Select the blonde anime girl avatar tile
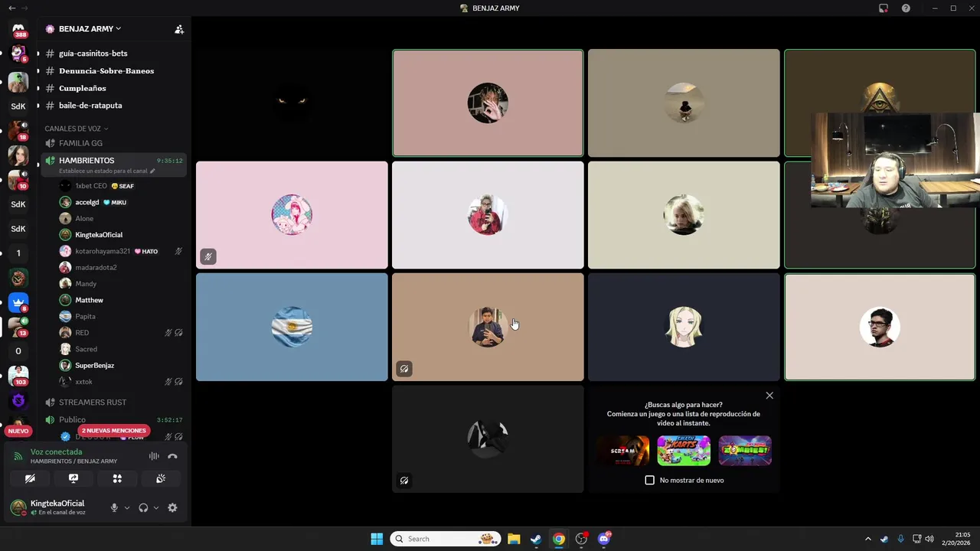The image size is (980, 551). pos(684,327)
